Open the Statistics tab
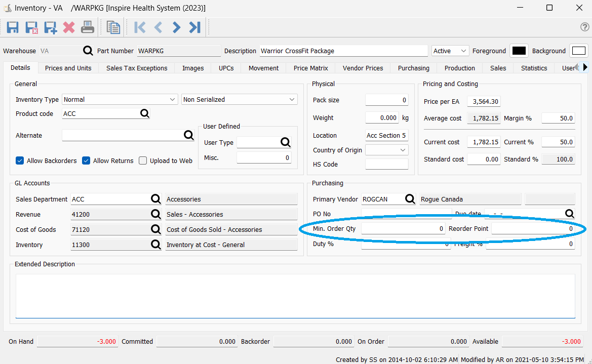The image size is (592, 364). pyautogui.click(x=534, y=68)
